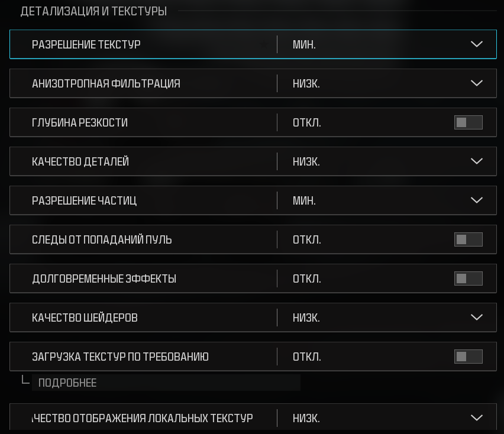504x434 pixels.
Task: Enable Загрузка текстур по требованию toggle
Action: (468, 357)
